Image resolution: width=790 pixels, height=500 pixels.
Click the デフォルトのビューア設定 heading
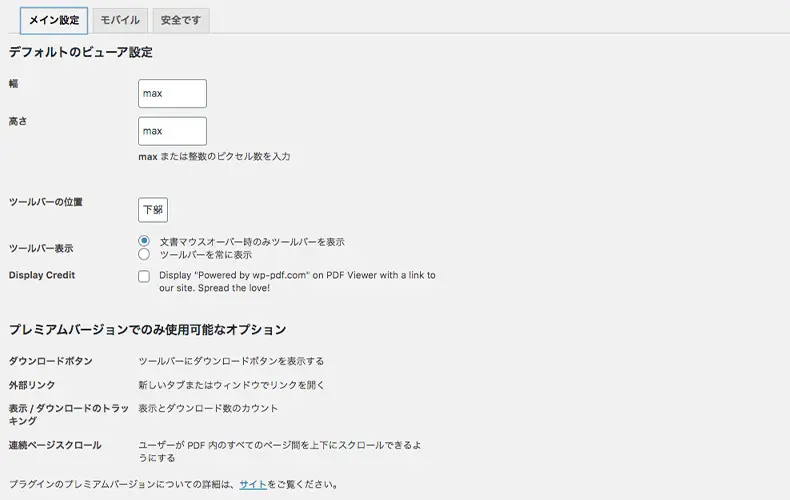[81, 52]
